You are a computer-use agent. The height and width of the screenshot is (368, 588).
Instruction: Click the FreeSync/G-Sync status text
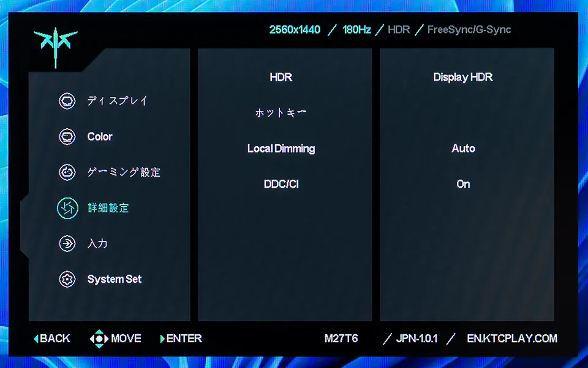[x=469, y=29]
